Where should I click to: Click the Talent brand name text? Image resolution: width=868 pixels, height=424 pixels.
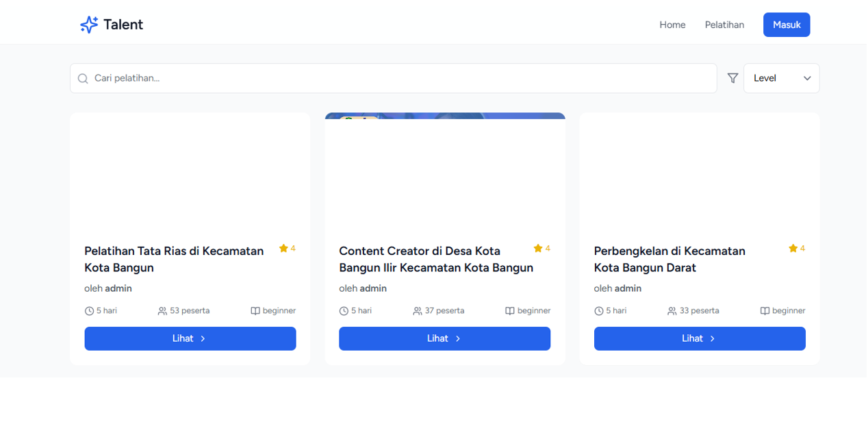click(123, 25)
